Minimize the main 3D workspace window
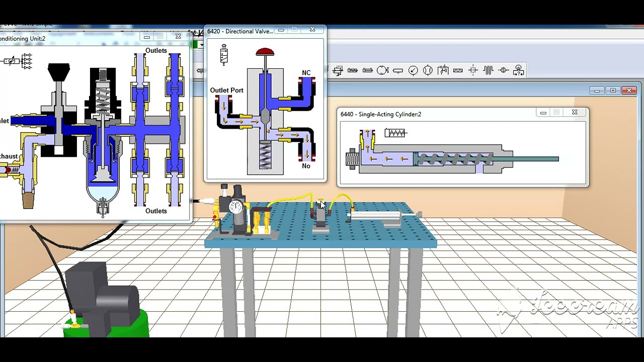The width and height of the screenshot is (644, 362). [x=597, y=90]
